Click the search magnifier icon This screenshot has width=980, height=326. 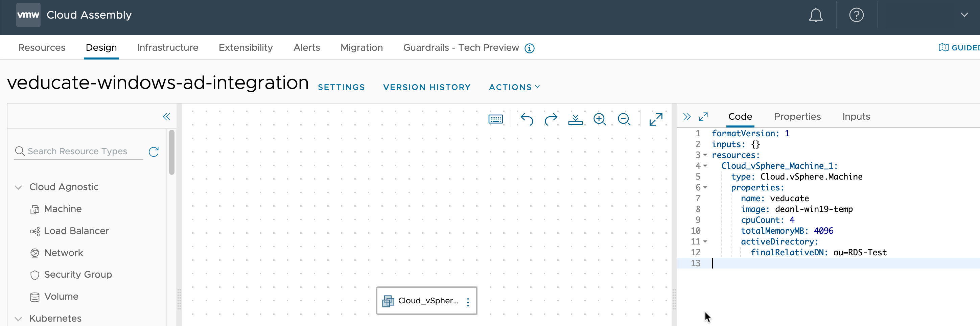[x=20, y=152]
